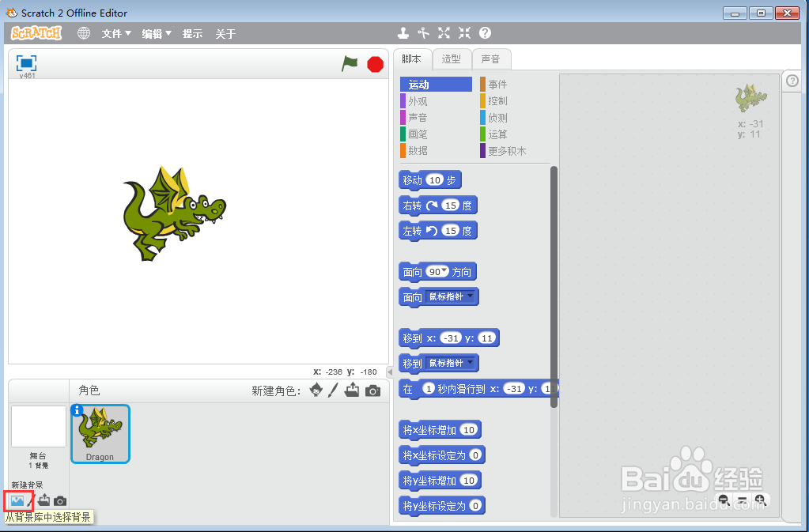Screen dimensions: 809x532
Task: Select the 舞台 stage backdrop thumbnail
Action: pos(39,427)
